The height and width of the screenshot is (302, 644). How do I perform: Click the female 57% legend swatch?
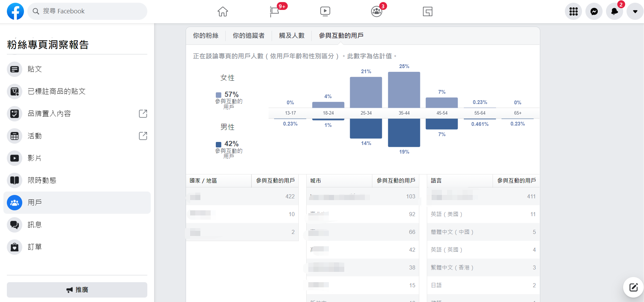coord(219,95)
